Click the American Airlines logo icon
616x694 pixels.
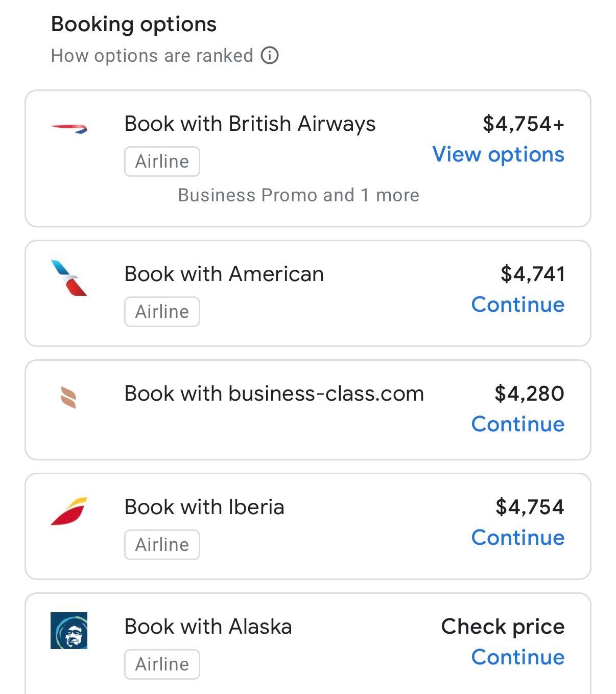click(69, 278)
